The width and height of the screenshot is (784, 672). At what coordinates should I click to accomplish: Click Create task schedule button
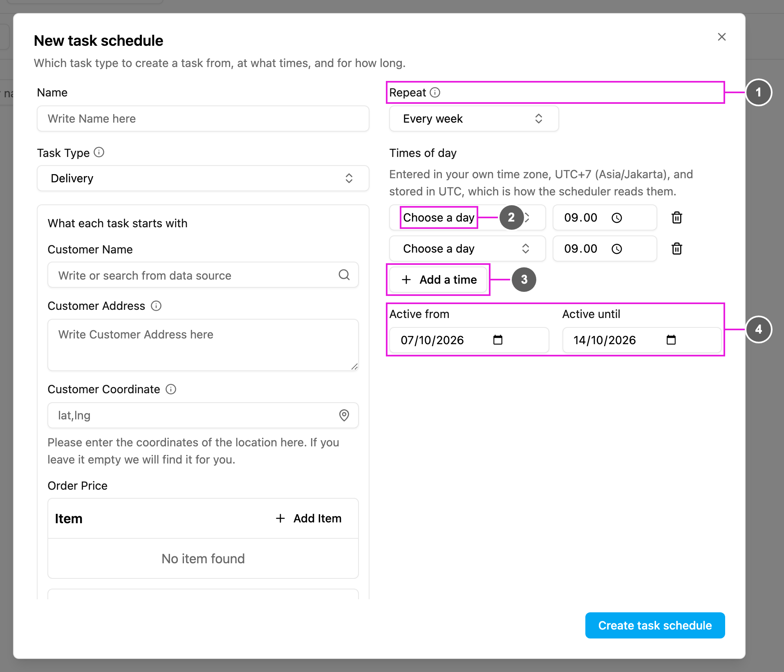pyautogui.click(x=655, y=625)
